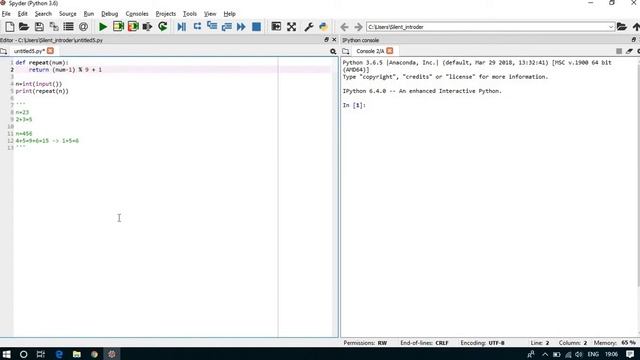The height and width of the screenshot is (360, 640).
Task: Go back to previous directory arrow
Action: pyautogui.click(x=344, y=27)
